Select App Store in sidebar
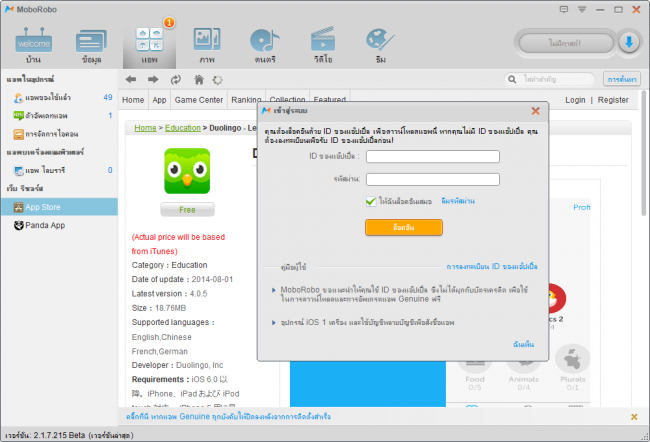Viewport: 650px width, 442px height. coord(59,207)
